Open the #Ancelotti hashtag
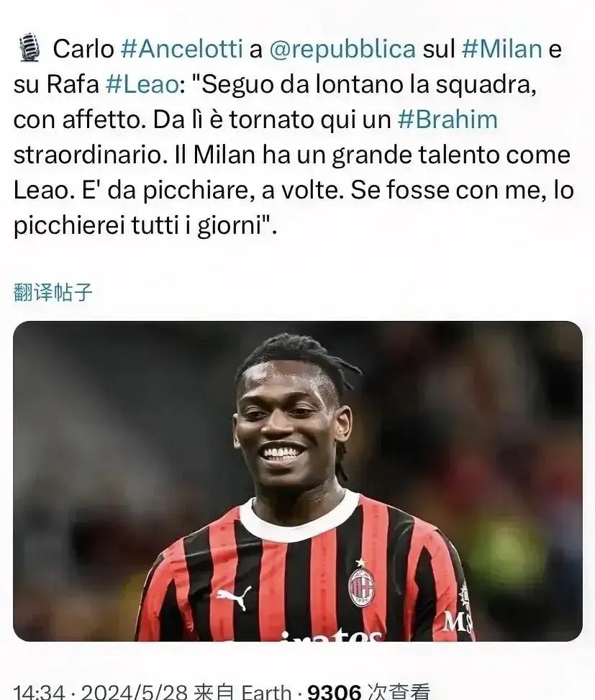Image resolution: width=595 pixels, height=700 pixels. 181,49
